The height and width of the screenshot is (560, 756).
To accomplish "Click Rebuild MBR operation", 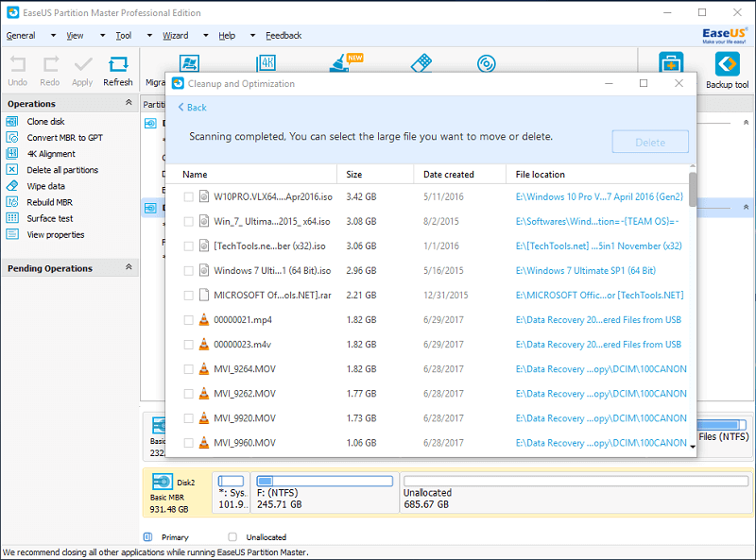I will point(49,202).
